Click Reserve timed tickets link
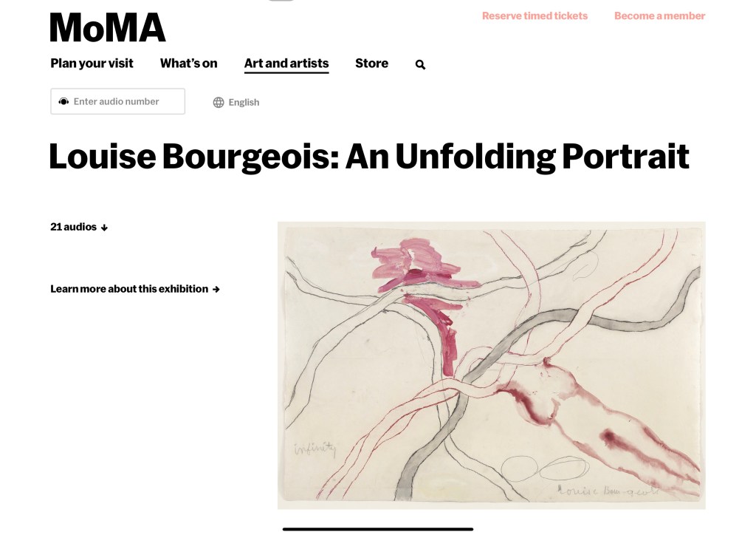 [x=535, y=16]
